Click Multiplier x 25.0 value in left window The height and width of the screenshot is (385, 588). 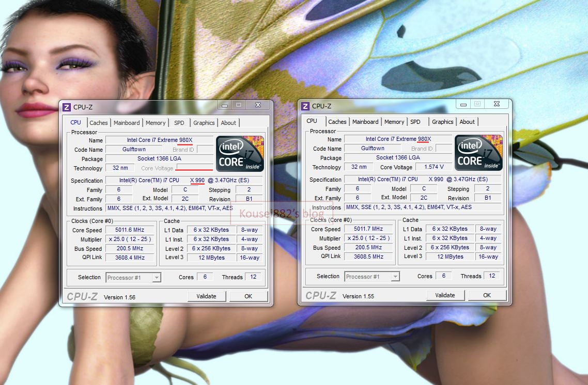pyautogui.click(x=130, y=239)
